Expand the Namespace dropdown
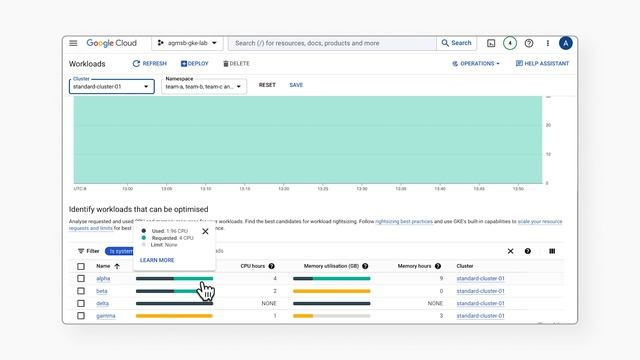The image size is (640, 360). (x=204, y=86)
